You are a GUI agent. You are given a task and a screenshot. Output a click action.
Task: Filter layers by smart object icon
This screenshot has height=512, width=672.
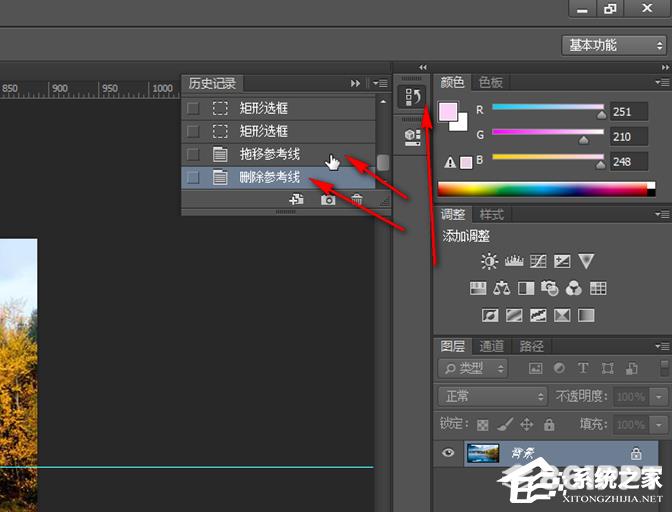(x=632, y=368)
